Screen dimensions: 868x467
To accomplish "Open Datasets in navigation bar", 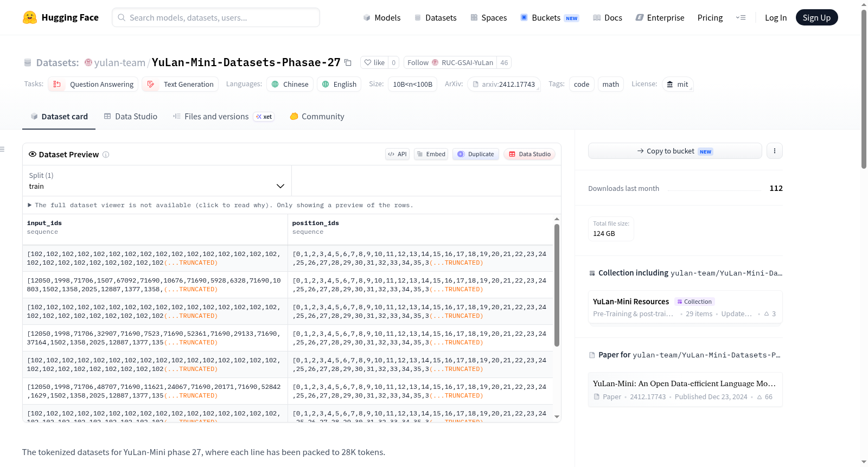I will pyautogui.click(x=435, y=17).
